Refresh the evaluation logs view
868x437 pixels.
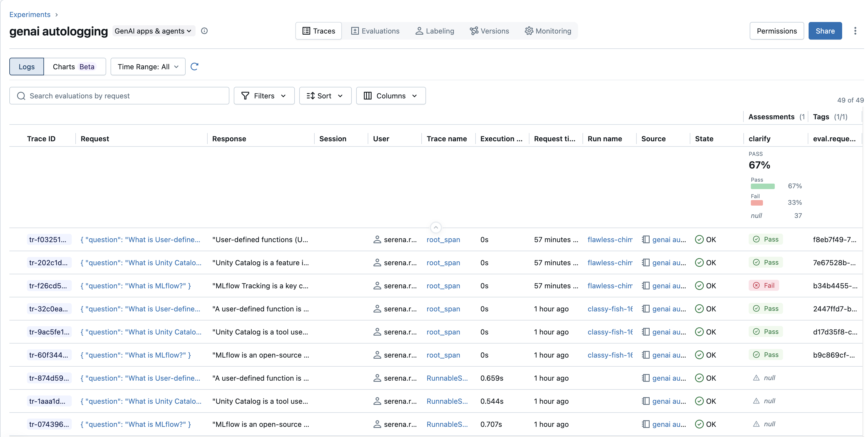click(x=194, y=66)
